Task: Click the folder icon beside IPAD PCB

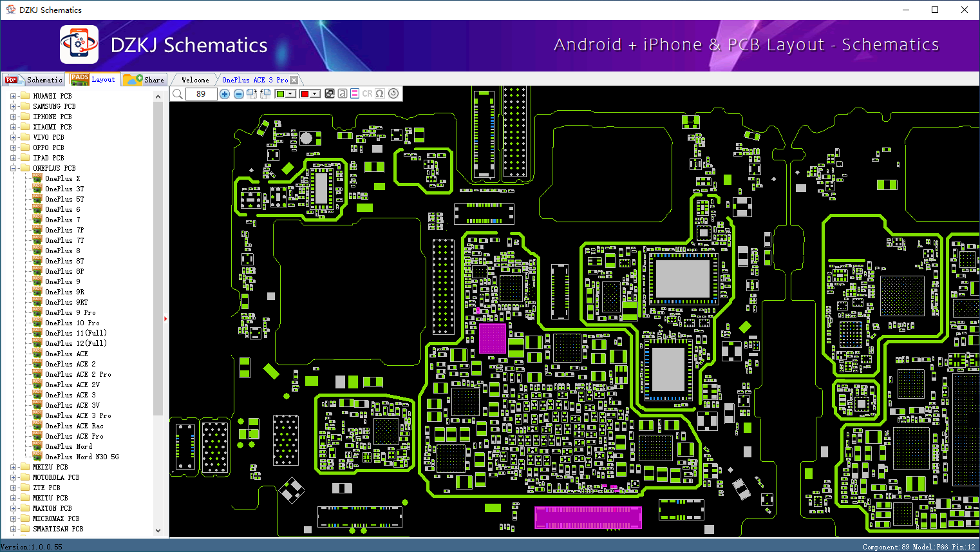Action: point(25,158)
